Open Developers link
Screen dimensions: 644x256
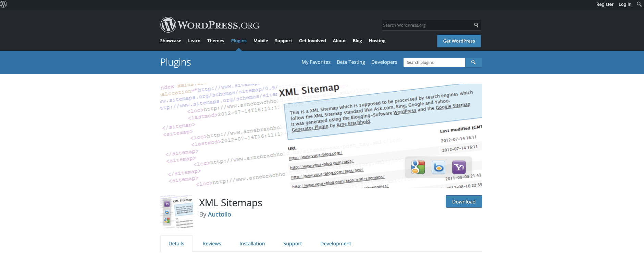pyautogui.click(x=384, y=62)
